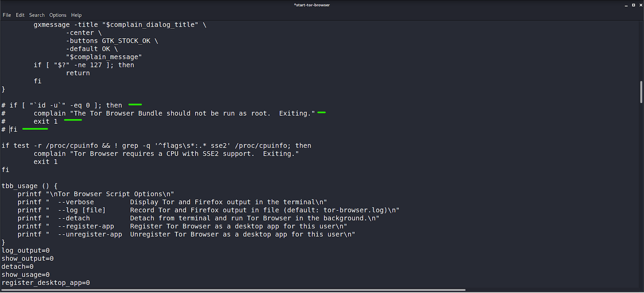Click the 'show_usage=0' line
644x293 pixels.
25,274
